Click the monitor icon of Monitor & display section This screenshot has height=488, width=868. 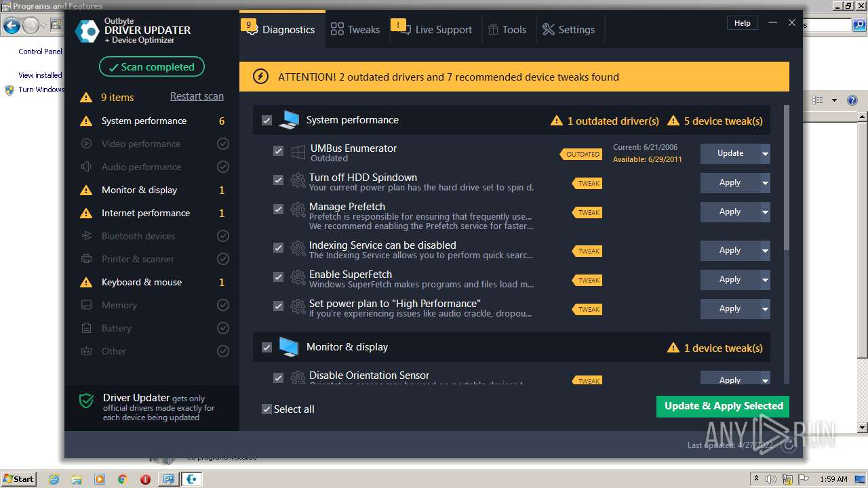pyautogui.click(x=289, y=347)
